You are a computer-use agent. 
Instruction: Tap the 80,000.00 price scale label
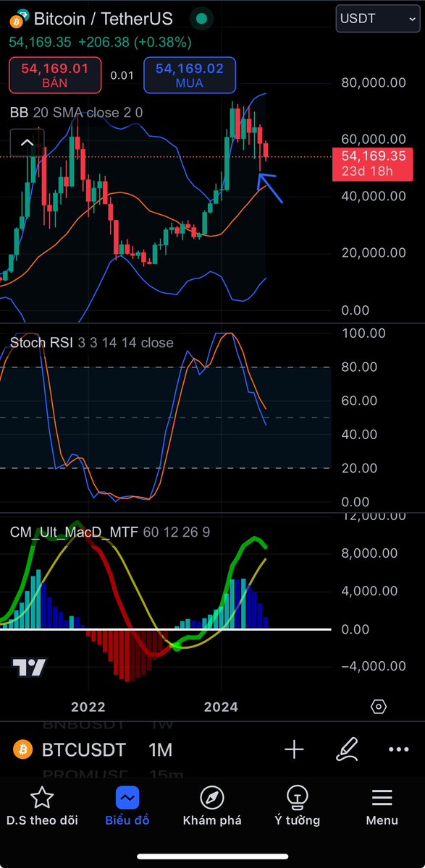(x=374, y=82)
